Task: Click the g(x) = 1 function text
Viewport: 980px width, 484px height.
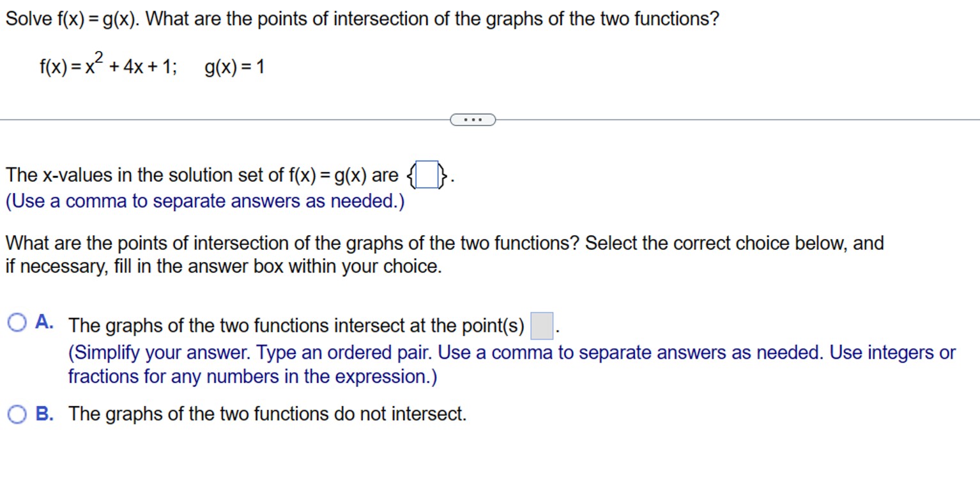Action: tap(234, 66)
